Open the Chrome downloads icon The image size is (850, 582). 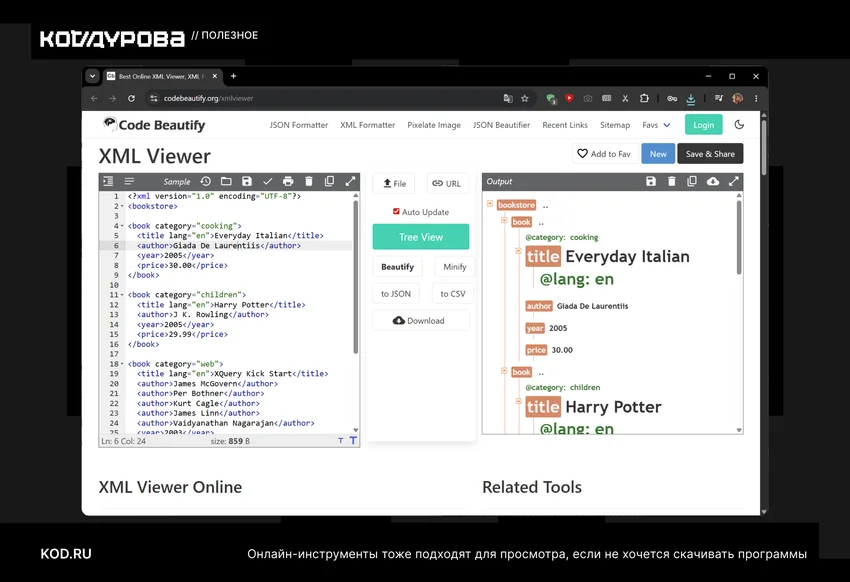click(x=691, y=99)
